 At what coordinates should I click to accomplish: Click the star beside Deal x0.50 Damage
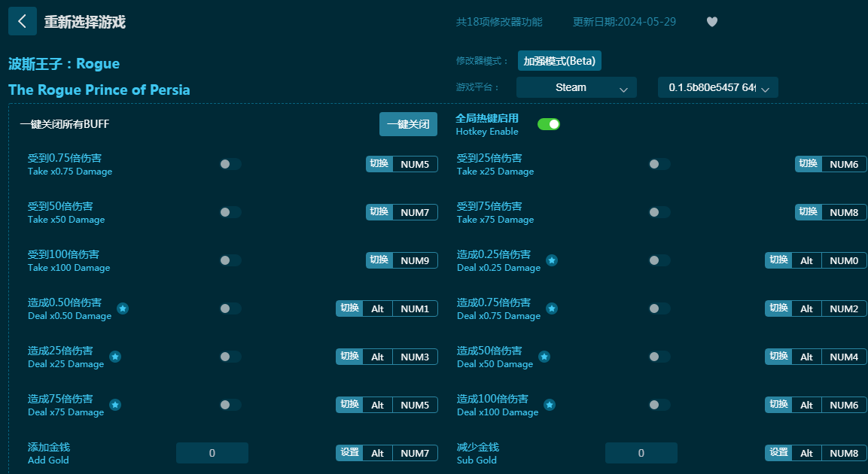point(123,308)
